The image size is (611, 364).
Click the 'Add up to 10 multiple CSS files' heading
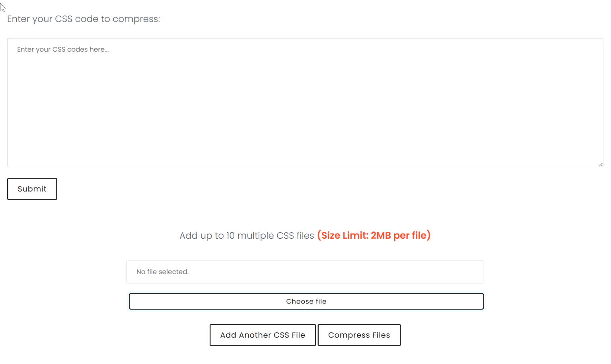click(x=246, y=236)
